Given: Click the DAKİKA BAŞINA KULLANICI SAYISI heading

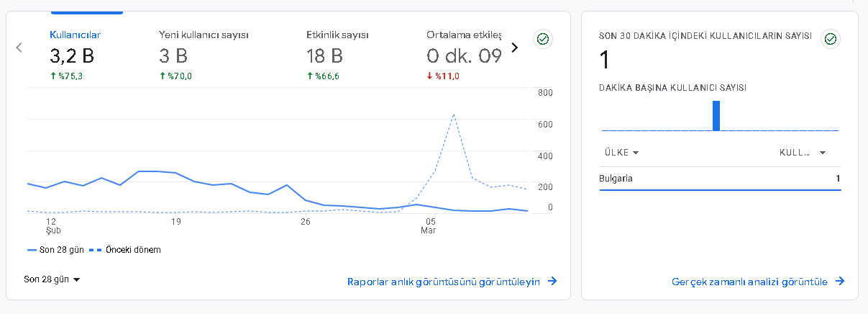Looking at the screenshot, I should [x=672, y=87].
